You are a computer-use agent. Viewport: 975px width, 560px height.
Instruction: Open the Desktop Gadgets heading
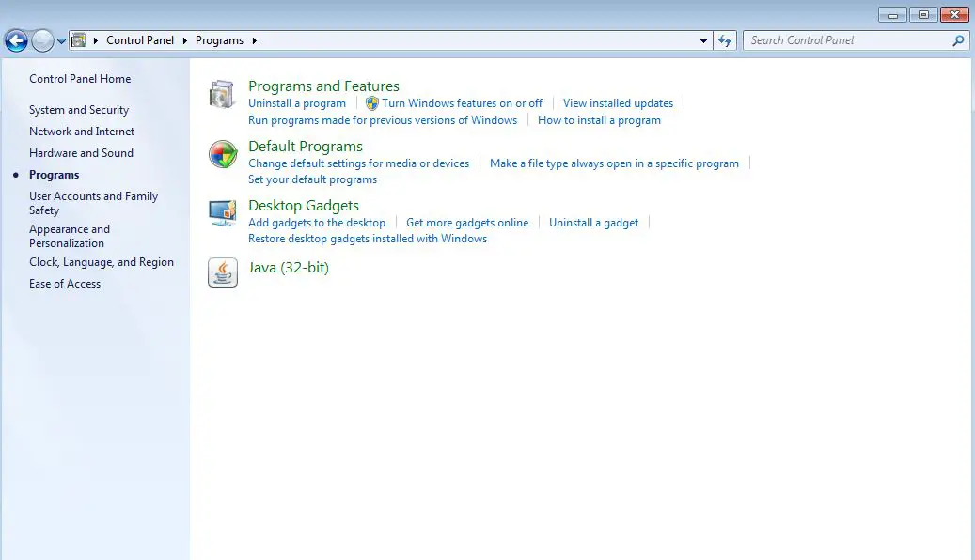coord(304,206)
